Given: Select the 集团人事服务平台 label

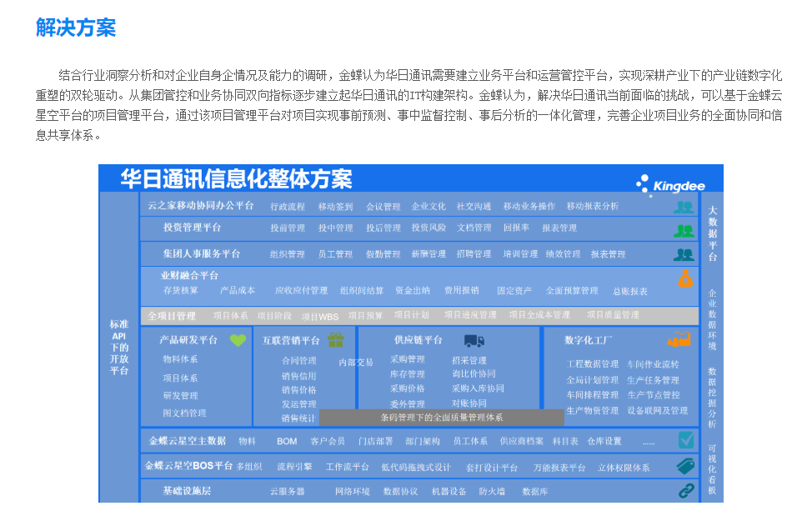Looking at the screenshot, I should tap(202, 253).
